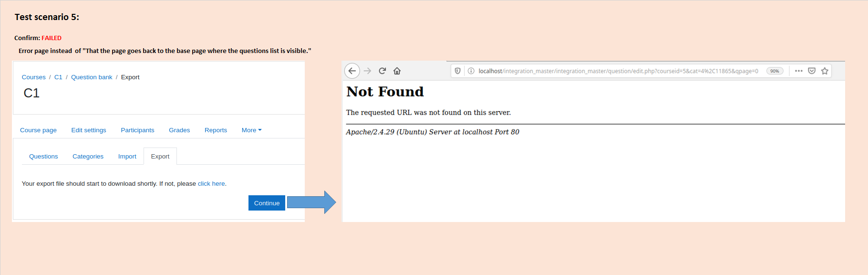Click the browser forward arrow button
This screenshot has height=275, width=868.
(367, 71)
